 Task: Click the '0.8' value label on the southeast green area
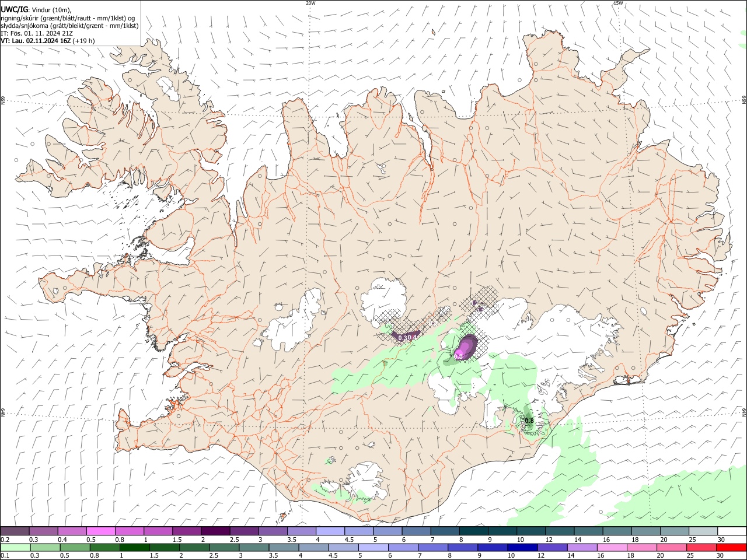pyautogui.click(x=529, y=421)
